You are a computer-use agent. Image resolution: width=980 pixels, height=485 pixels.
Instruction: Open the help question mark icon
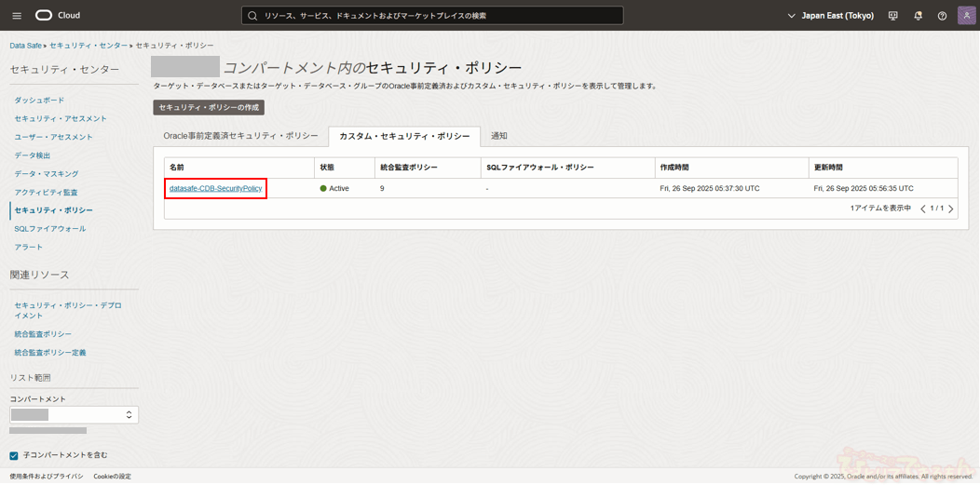942,16
